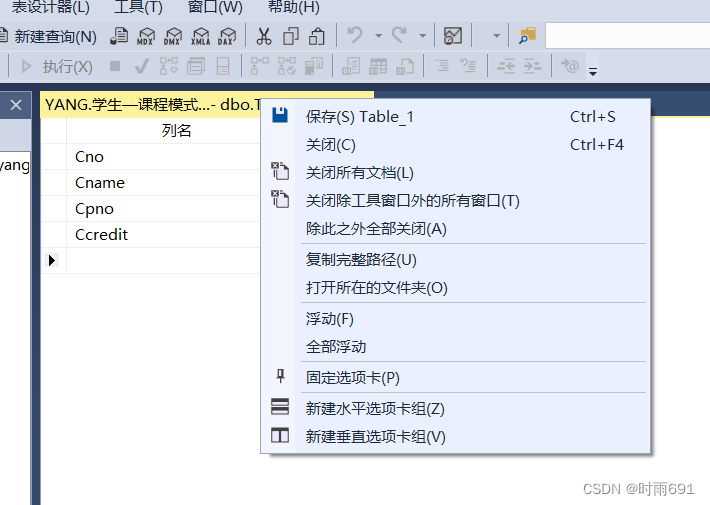Screen dimensions: 710x505
Task: Click the activity monitor icon
Action: (453, 35)
